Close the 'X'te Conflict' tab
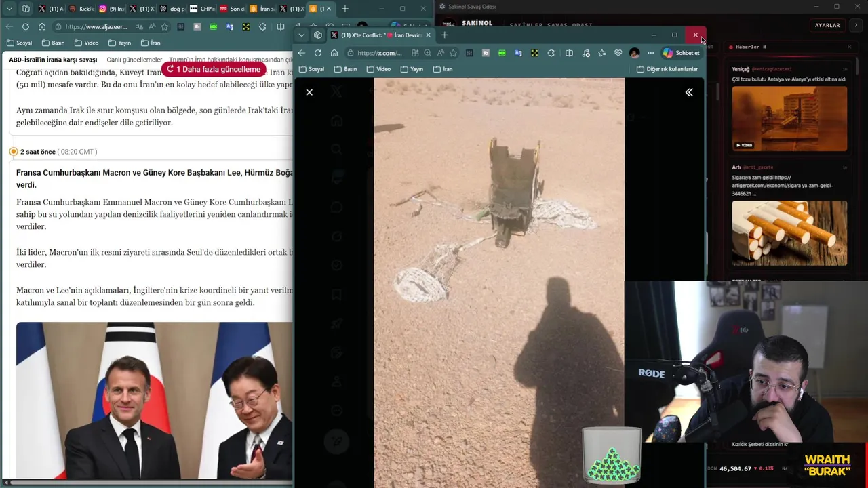 tap(428, 35)
